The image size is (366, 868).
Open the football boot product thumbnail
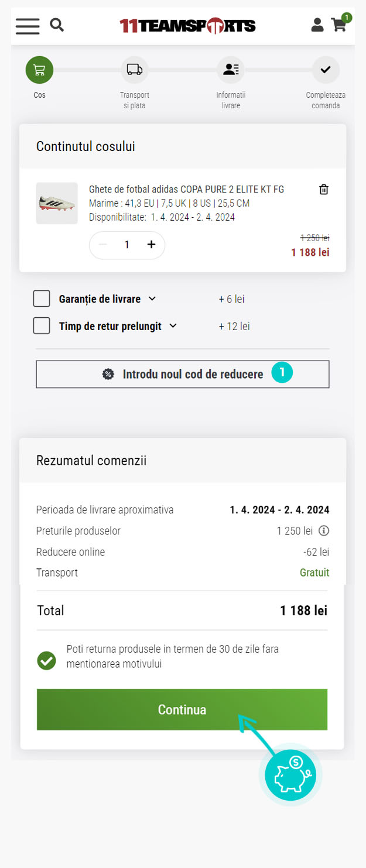(x=57, y=203)
